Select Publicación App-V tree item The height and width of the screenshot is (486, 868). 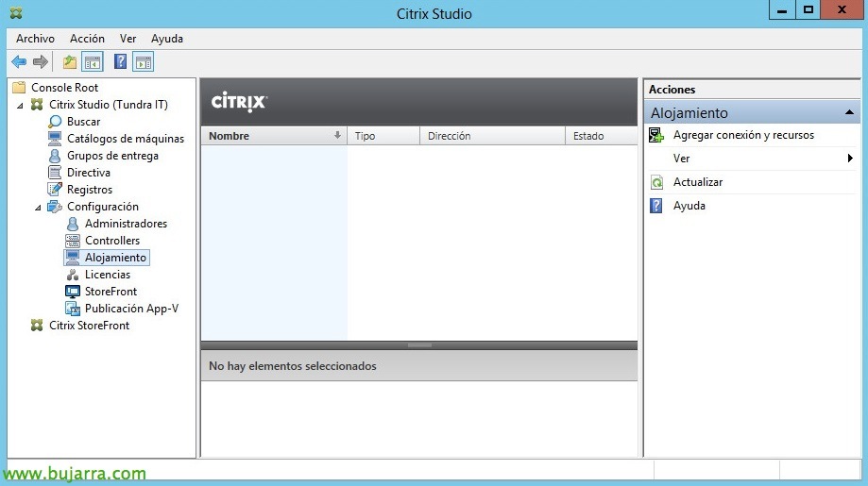[131, 309]
